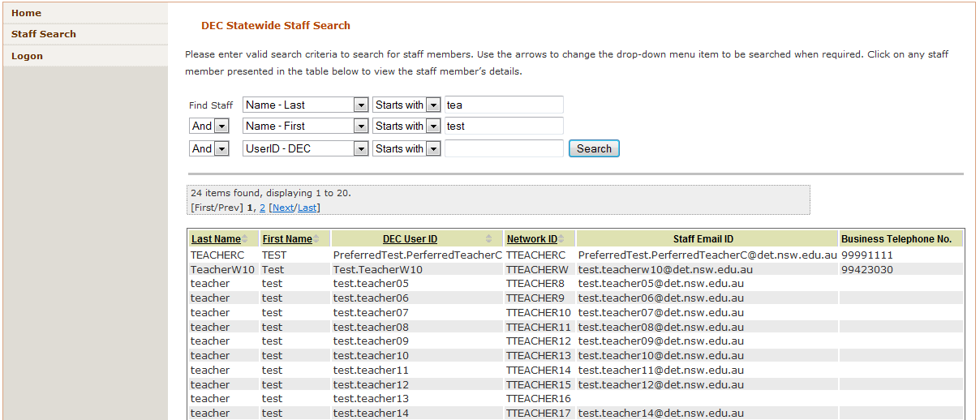The image size is (980, 420).
Task: Open the UserID - DEC field dropdown
Action: 306,148
